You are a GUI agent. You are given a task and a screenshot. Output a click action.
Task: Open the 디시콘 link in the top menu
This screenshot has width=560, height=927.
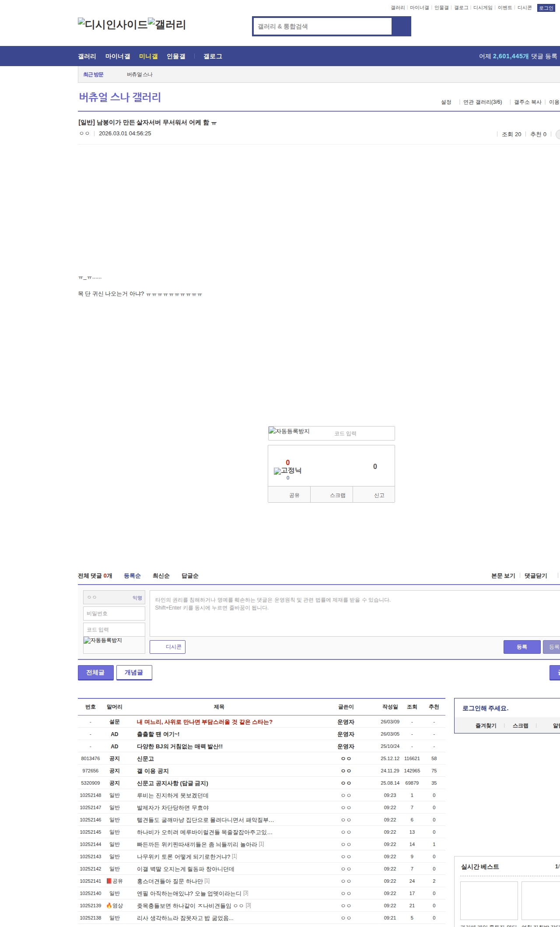coord(525,8)
